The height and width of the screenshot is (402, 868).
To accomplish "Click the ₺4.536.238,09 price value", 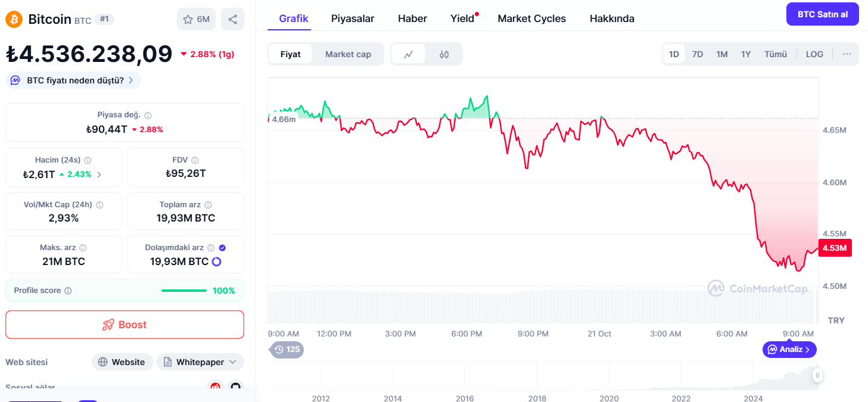I will pos(89,54).
